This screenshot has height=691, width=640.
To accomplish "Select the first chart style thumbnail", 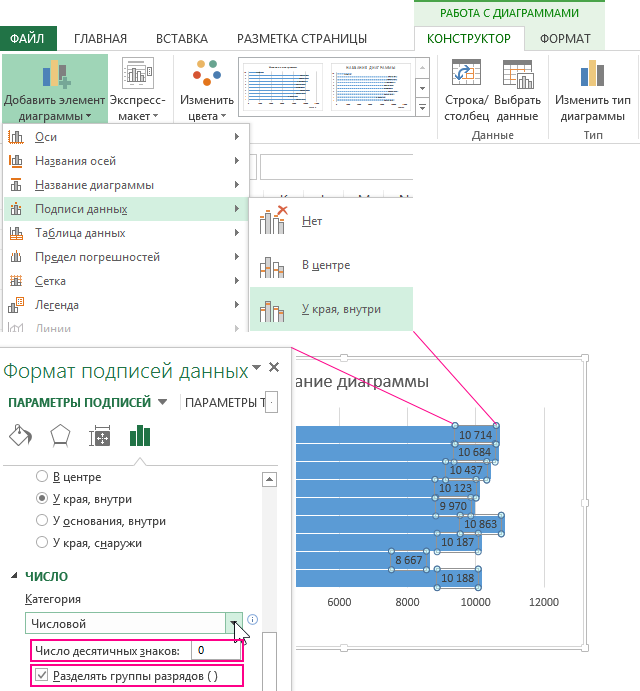I will click(281, 88).
